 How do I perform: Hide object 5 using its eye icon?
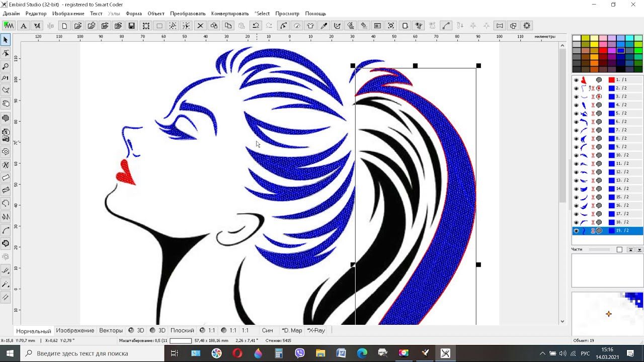(576, 114)
